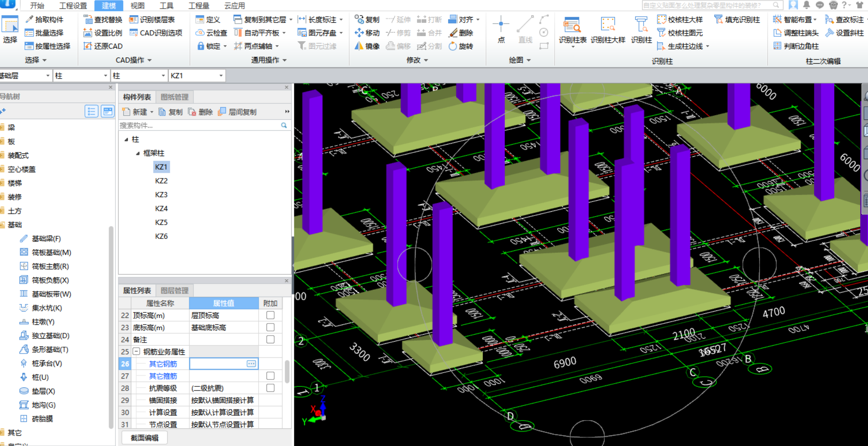Click the 拾取构件 pick component tool
The image size is (868, 446).
tap(44, 19)
